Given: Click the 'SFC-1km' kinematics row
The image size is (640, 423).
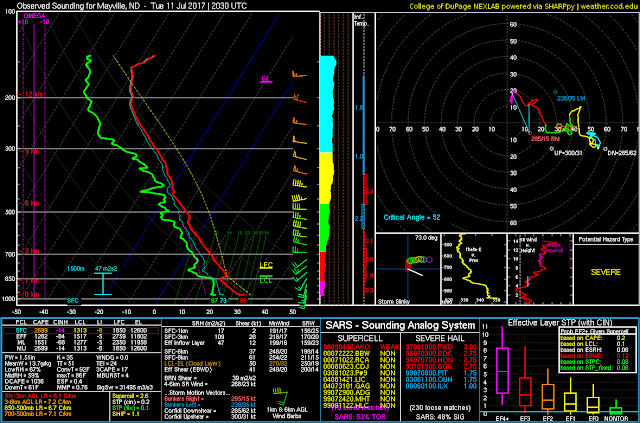Looking at the screenshot, I should 242,331.
